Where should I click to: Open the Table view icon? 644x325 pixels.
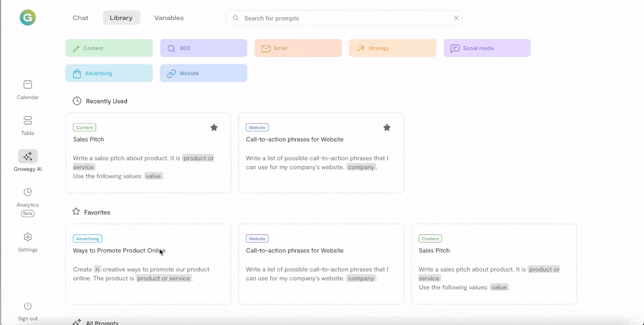click(x=28, y=120)
